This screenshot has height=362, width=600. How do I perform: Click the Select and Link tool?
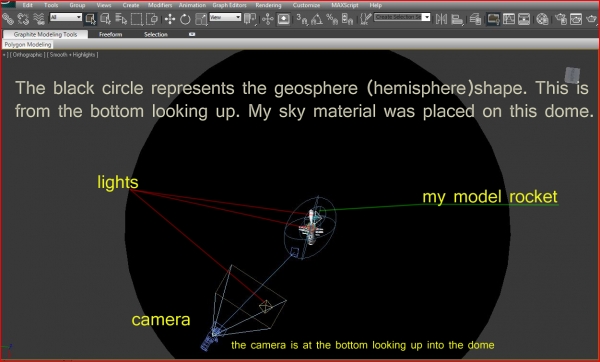click(x=8, y=19)
